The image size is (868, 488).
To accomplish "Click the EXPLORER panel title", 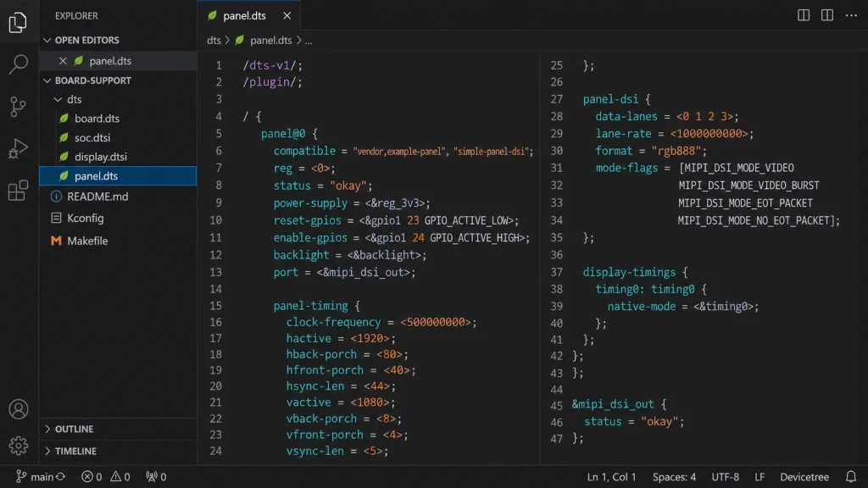I will pos(76,16).
